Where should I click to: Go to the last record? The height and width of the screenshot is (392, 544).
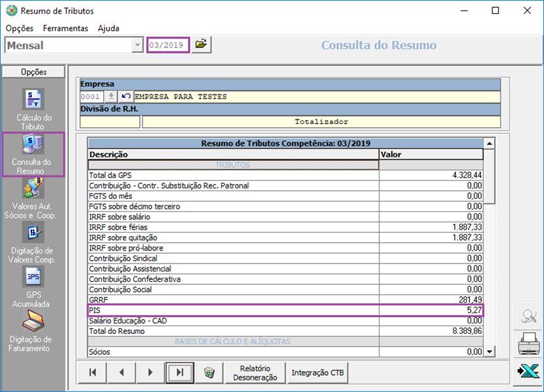pyautogui.click(x=179, y=372)
